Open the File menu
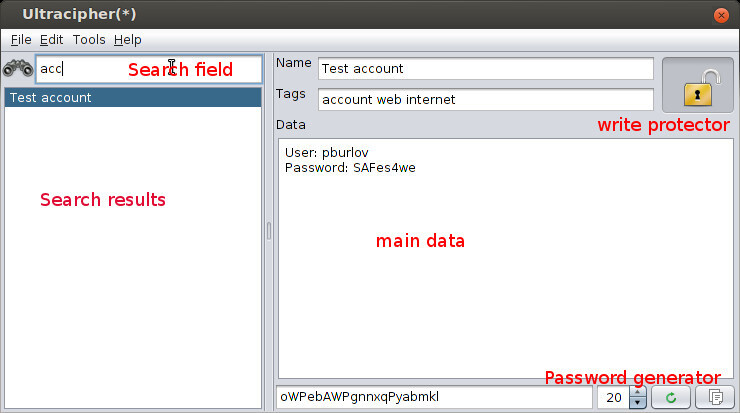Screen dimensions: 740x413 tap(21, 40)
